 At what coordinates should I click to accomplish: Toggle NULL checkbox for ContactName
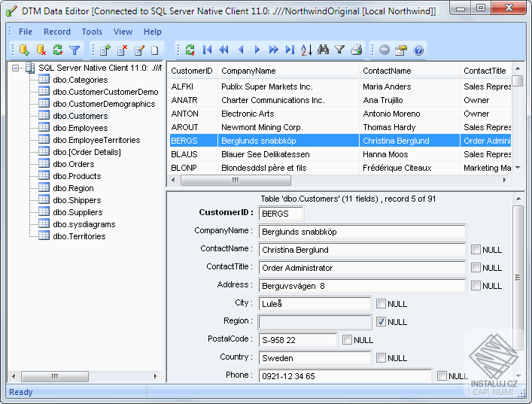pos(476,250)
